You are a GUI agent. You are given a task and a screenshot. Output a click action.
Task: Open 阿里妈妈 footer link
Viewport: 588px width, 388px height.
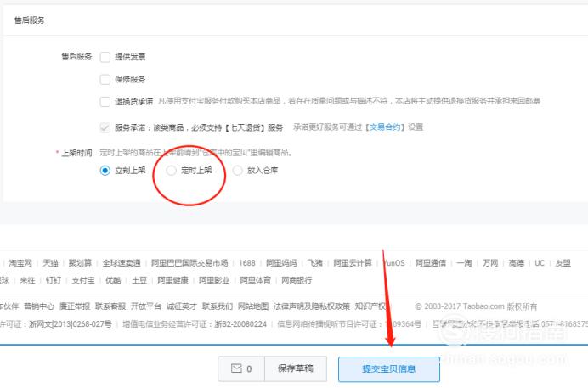281,263
